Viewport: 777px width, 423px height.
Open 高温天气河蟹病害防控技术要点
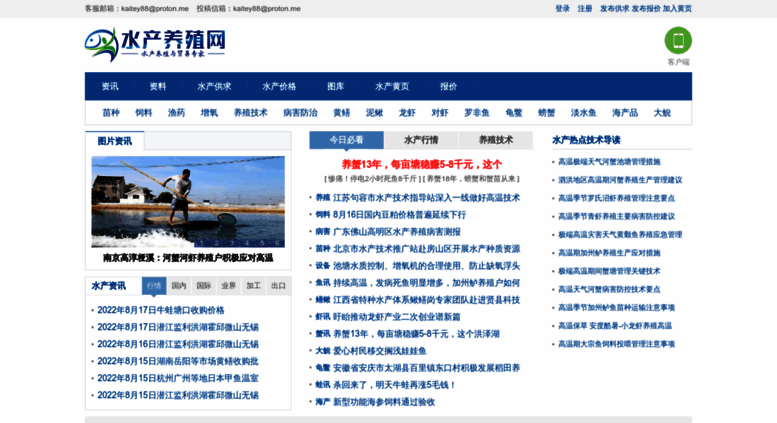pos(610,289)
